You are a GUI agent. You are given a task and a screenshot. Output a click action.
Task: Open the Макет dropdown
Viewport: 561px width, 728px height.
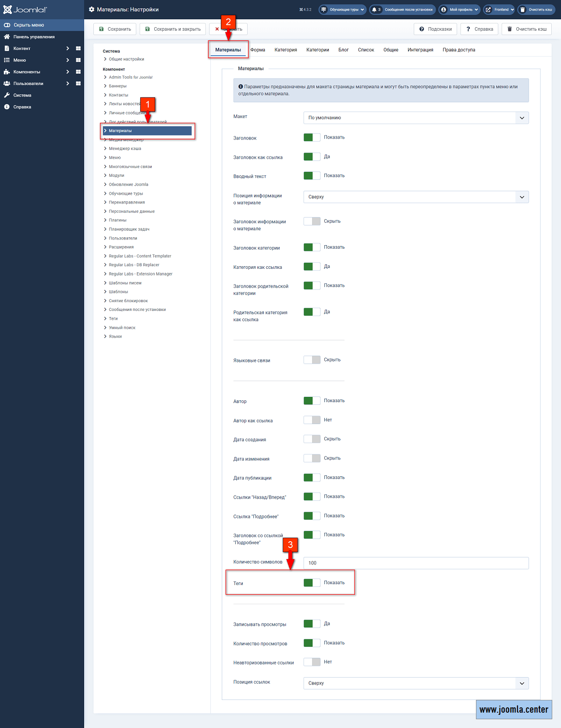click(x=415, y=118)
